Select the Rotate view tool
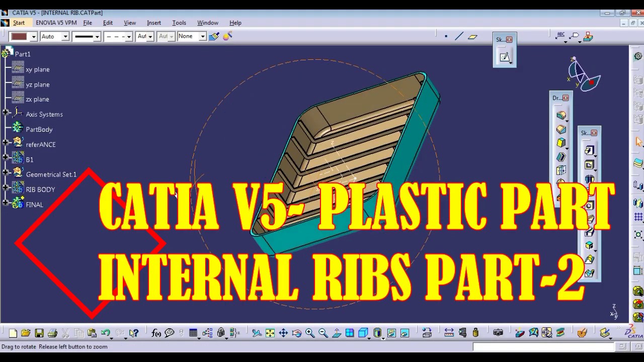Screen dimensions: 644x362 pyautogui.click(x=296, y=333)
